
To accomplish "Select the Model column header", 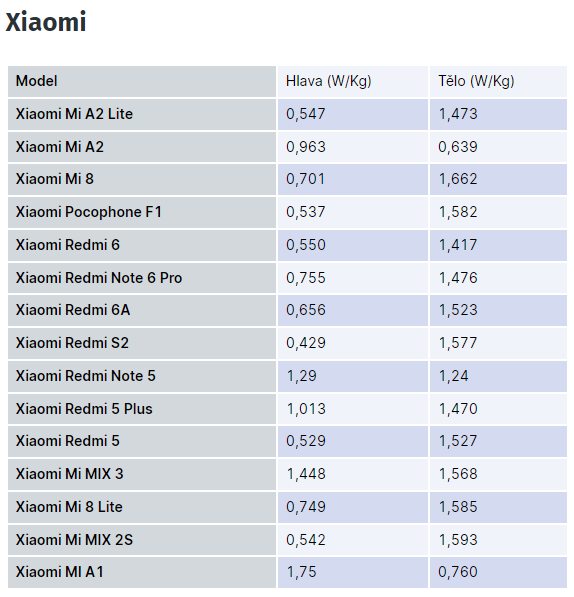I will (142, 81).
